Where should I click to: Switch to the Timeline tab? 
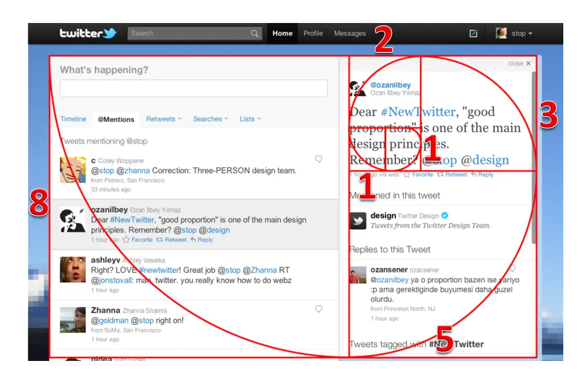click(73, 119)
